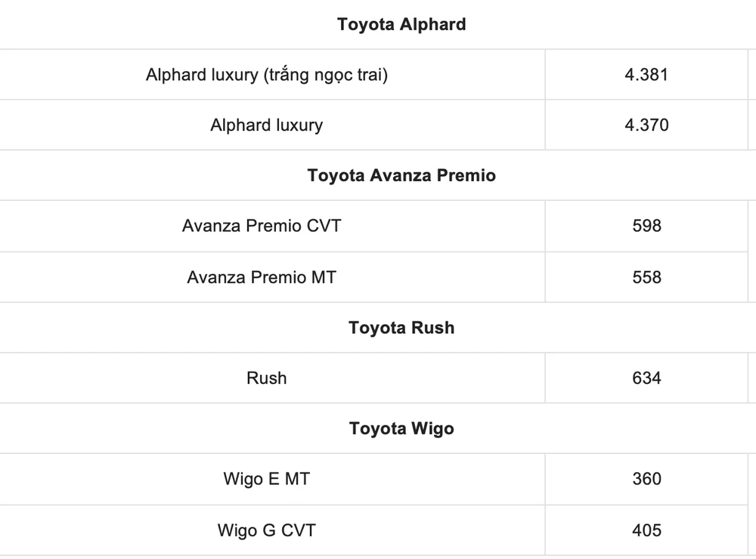Image resolution: width=756 pixels, height=559 pixels.
Task: Click the Toyota Wigo section heading
Action: click(401, 429)
